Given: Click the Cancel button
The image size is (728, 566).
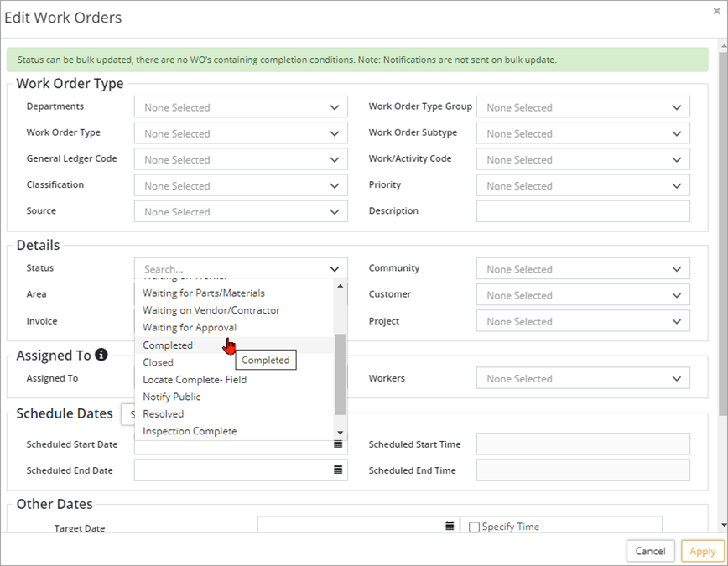Looking at the screenshot, I should [x=650, y=551].
